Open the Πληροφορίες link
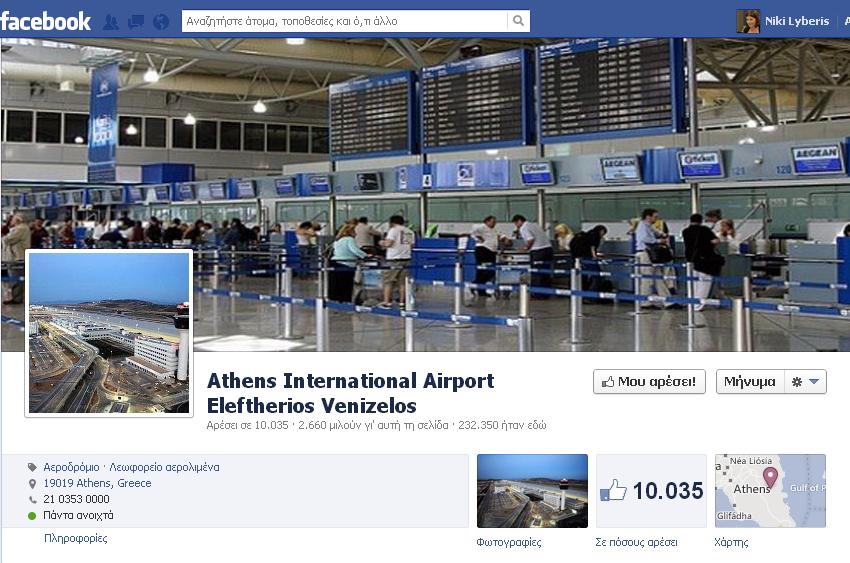Image resolution: width=850 pixels, height=563 pixels. [75, 538]
